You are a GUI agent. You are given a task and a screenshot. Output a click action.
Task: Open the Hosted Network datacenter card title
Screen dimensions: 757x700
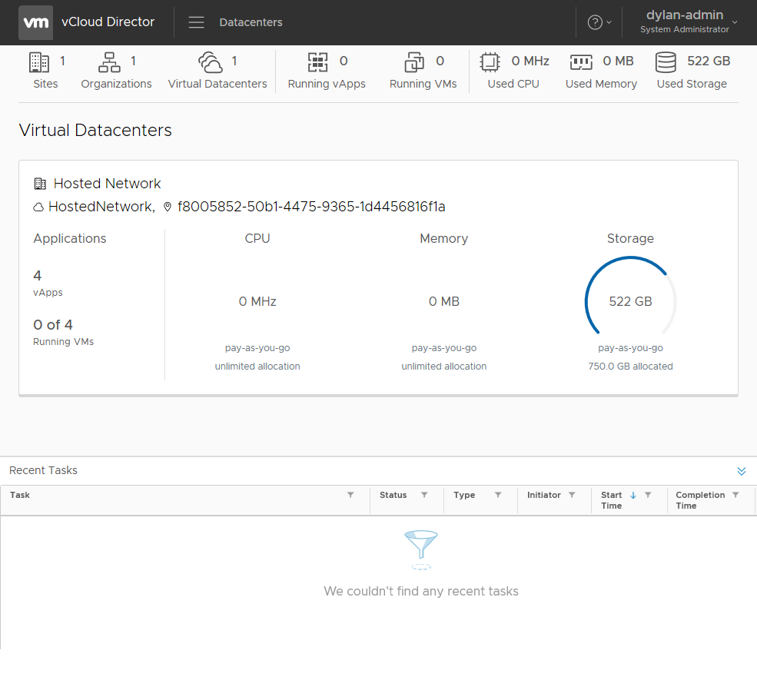point(107,184)
